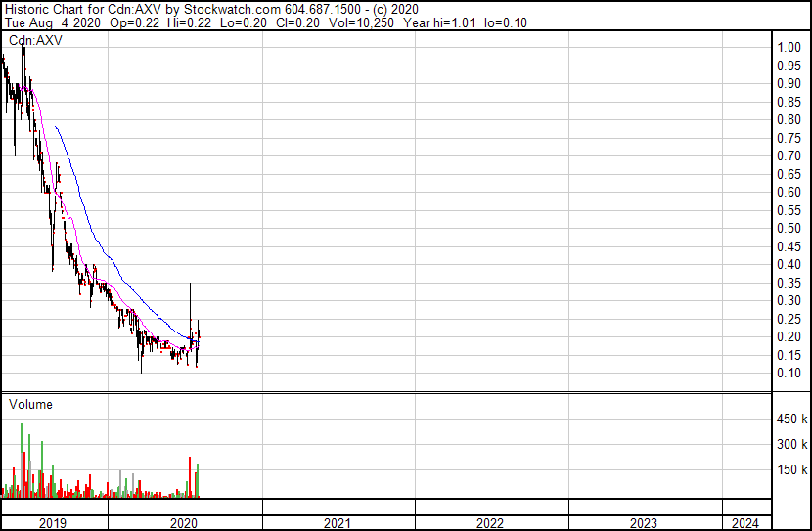Click the 0.10 price axis value
This screenshot has height=531, width=812.
point(789,374)
